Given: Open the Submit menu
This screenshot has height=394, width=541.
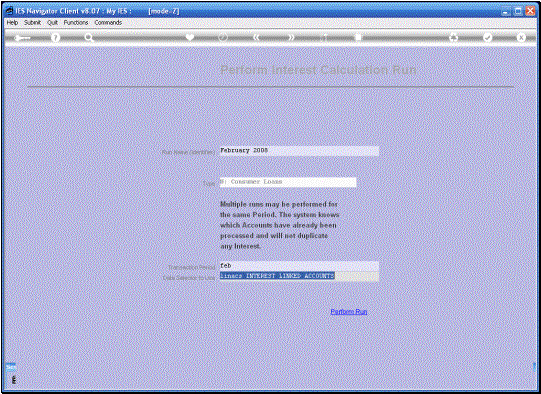Looking at the screenshot, I should [x=32, y=22].
